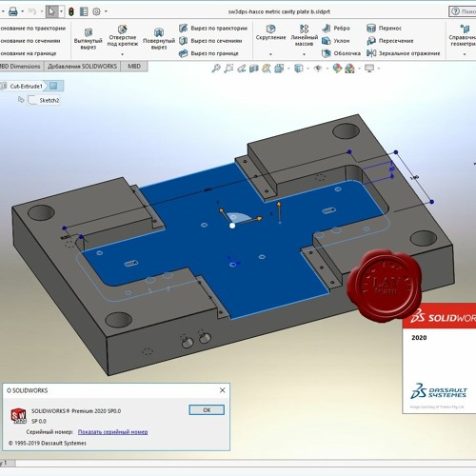Click the Zoom to Fit icon
Screen dimensions: 476x476
pyautogui.click(x=216, y=69)
